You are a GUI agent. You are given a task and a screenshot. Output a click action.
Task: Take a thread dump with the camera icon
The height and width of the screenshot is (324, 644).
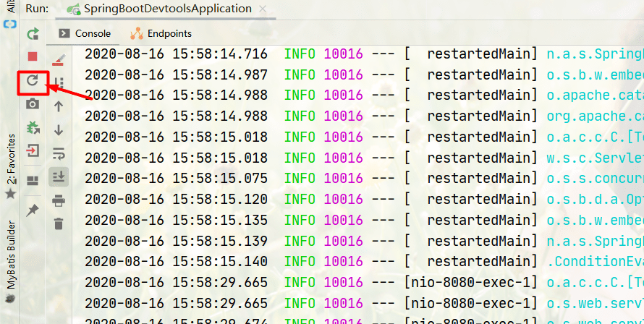(x=33, y=103)
